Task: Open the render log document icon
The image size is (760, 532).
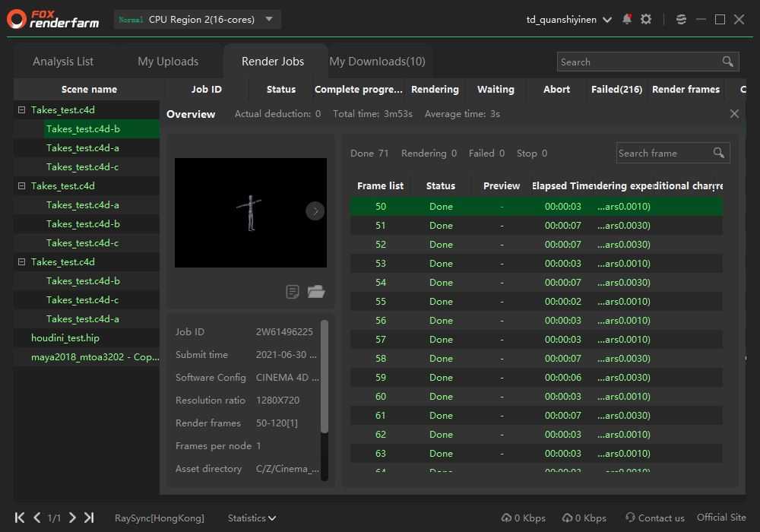Action: coord(293,292)
